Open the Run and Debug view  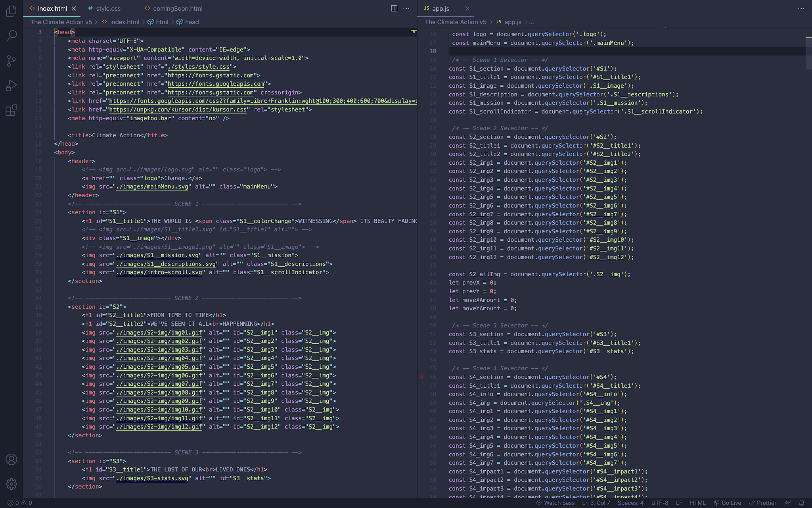point(11,85)
